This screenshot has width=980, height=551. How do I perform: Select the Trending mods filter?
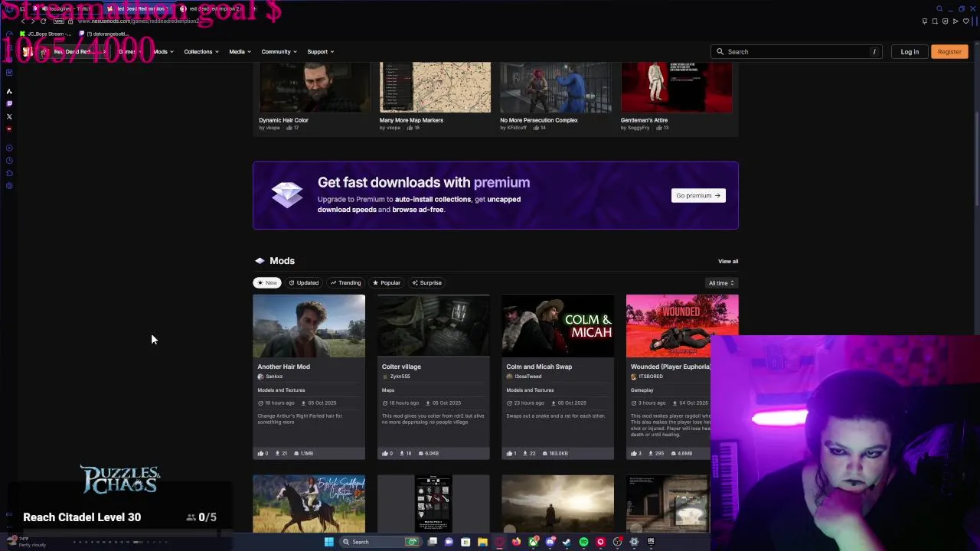tap(345, 283)
